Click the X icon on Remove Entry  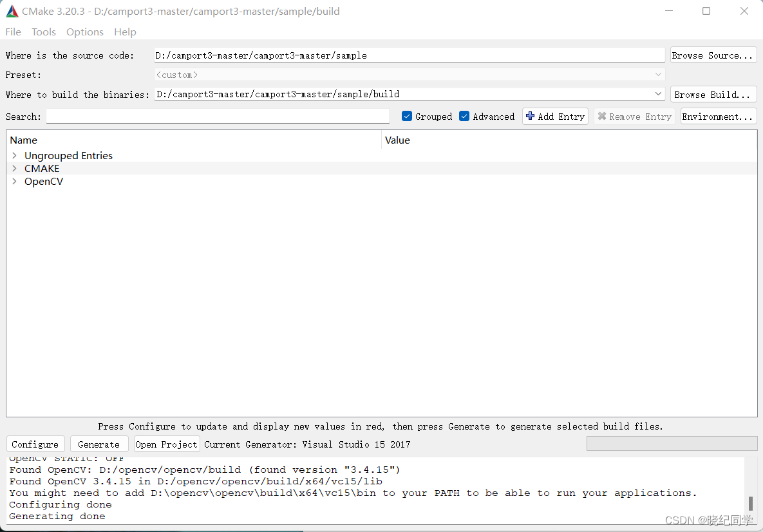pyautogui.click(x=602, y=117)
